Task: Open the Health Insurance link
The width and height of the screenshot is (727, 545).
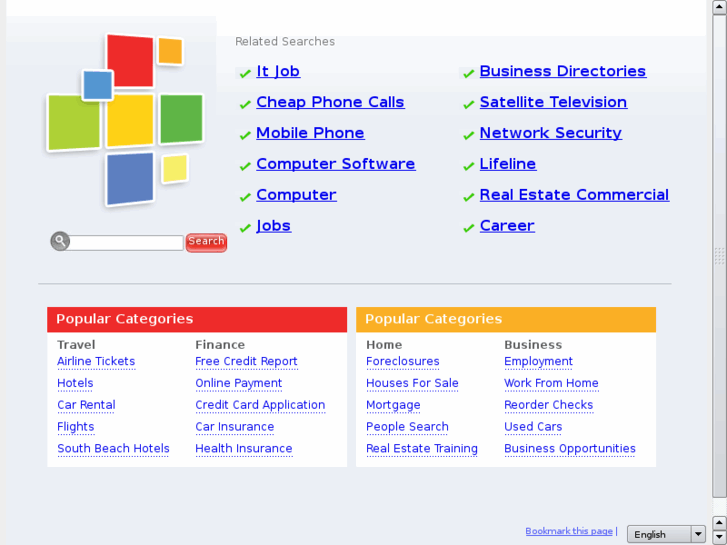Action: pos(244,449)
